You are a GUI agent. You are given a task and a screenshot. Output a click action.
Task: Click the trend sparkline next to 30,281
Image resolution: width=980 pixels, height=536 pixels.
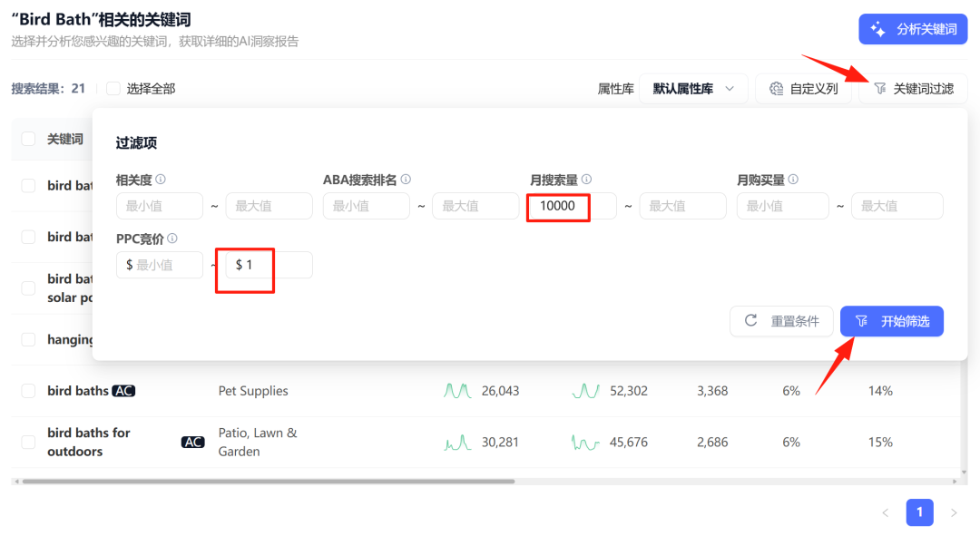[457, 443]
